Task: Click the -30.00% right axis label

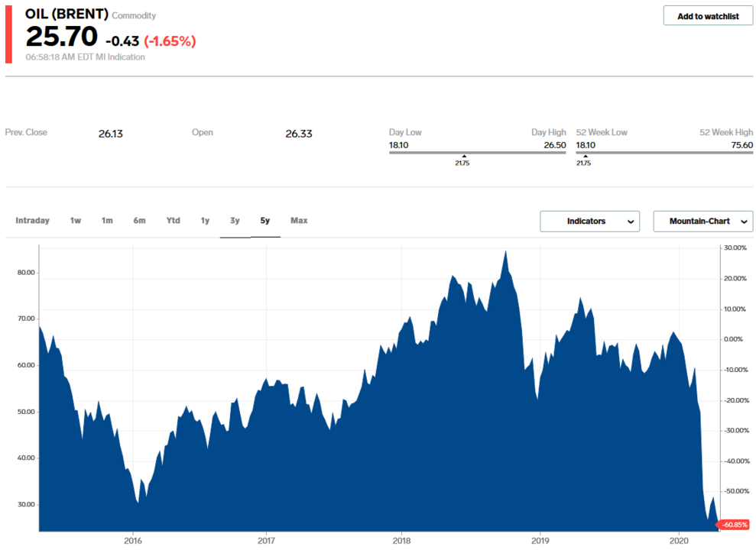Action: [x=737, y=431]
